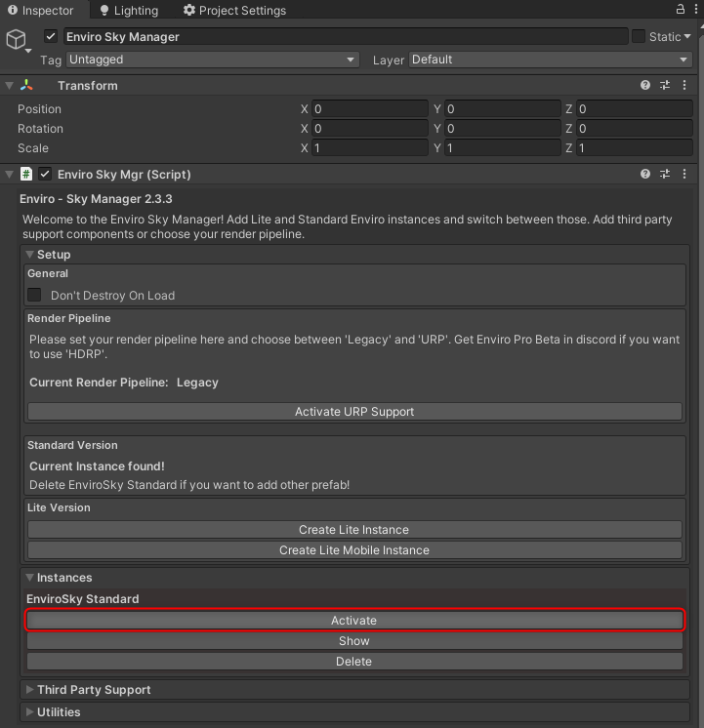704x728 pixels.
Task: Open Enviro Sky Mgr script help icon
Action: pyautogui.click(x=645, y=175)
